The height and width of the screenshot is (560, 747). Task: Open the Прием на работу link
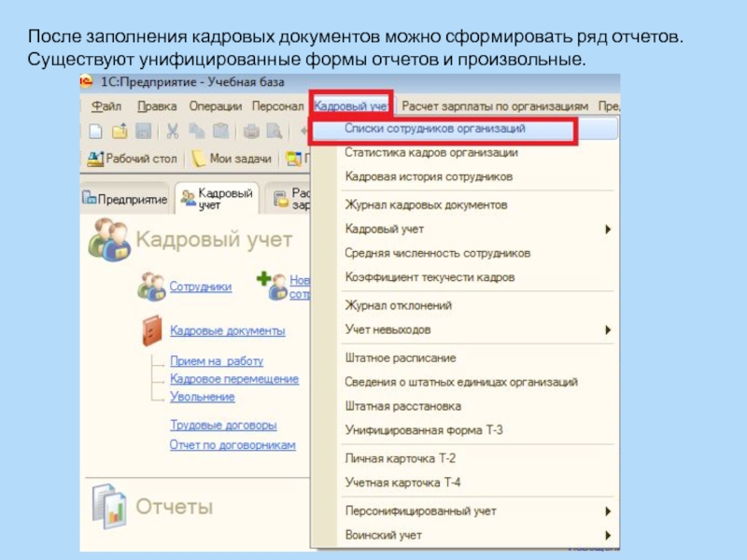pyautogui.click(x=217, y=360)
